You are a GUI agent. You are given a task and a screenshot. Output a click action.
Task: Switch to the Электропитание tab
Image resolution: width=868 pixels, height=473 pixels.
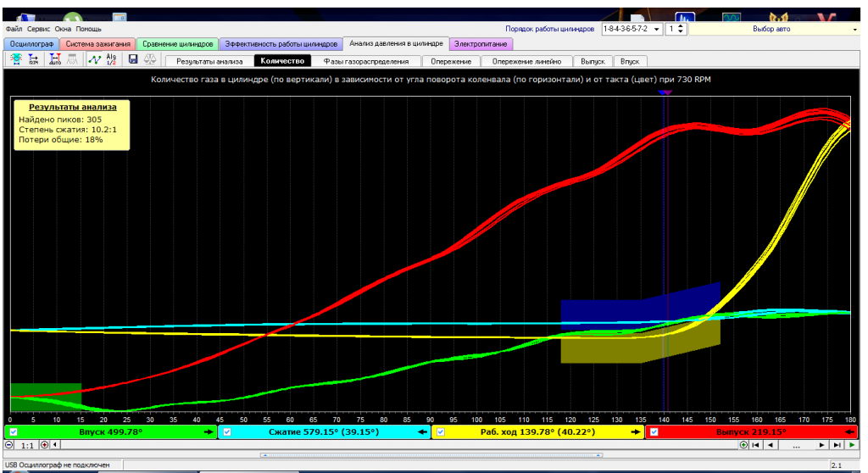481,44
